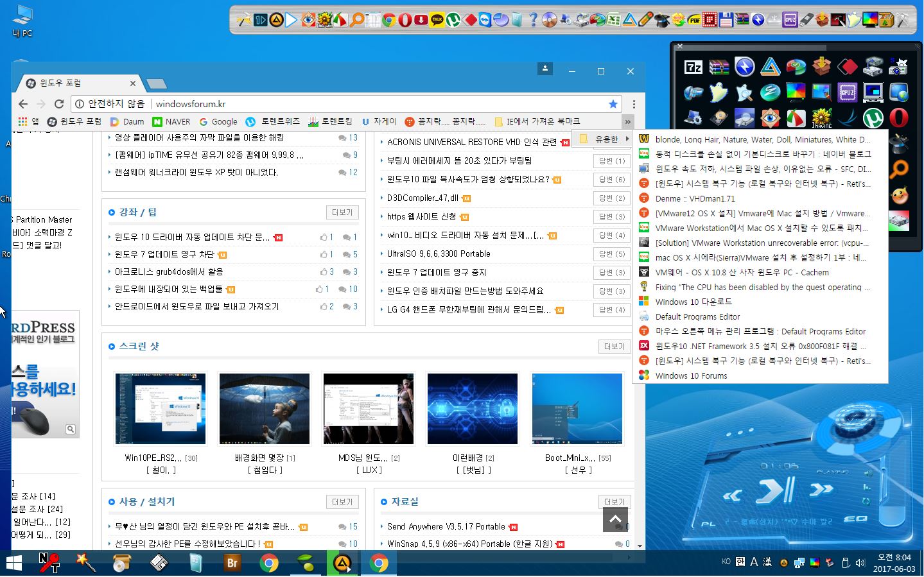Go back in Chrome browser
The image size is (924, 577).
pyautogui.click(x=23, y=104)
